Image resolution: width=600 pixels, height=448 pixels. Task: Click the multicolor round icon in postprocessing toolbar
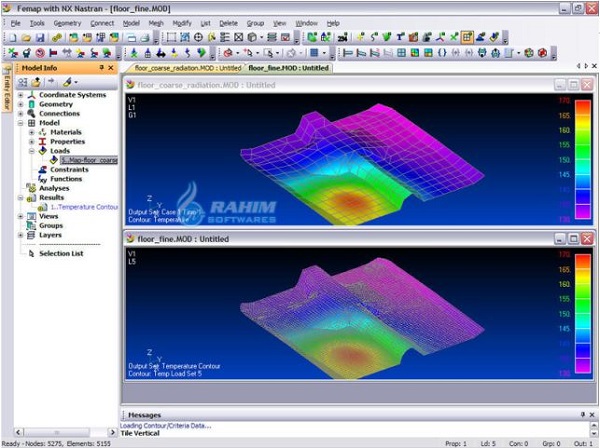coord(529,53)
